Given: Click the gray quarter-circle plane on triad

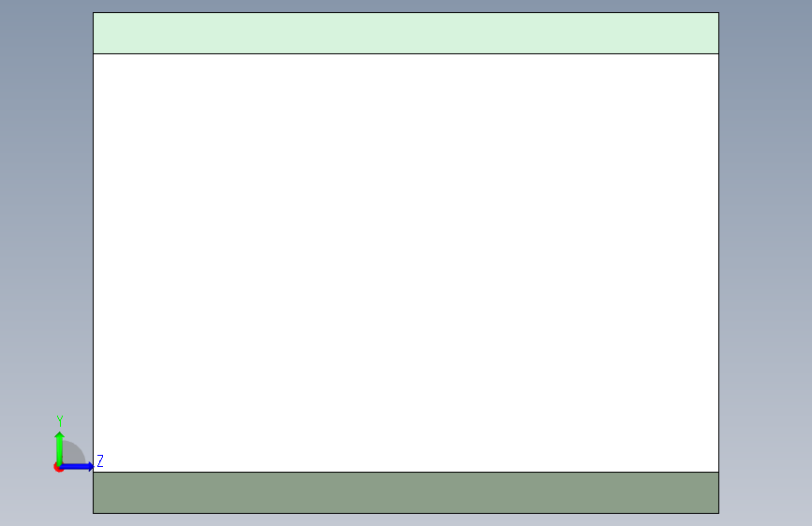Looking at the screenshot, I should [74, 453].
